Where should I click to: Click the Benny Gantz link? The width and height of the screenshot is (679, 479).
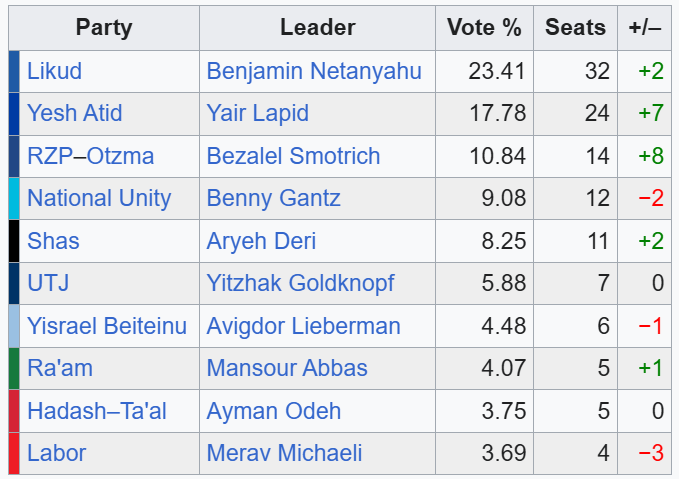273,198
